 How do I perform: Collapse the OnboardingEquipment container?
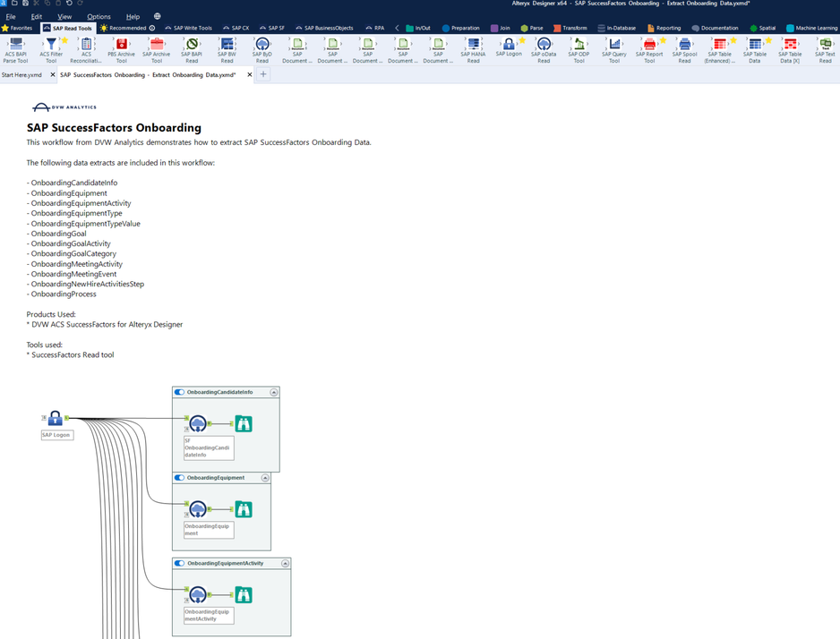point(265,478)
